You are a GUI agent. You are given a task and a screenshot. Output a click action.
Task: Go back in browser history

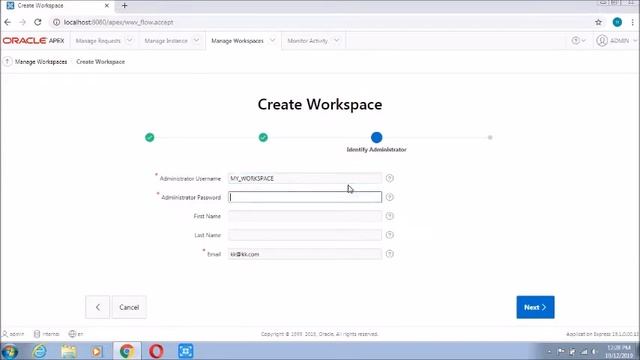(x=8, y=22)
